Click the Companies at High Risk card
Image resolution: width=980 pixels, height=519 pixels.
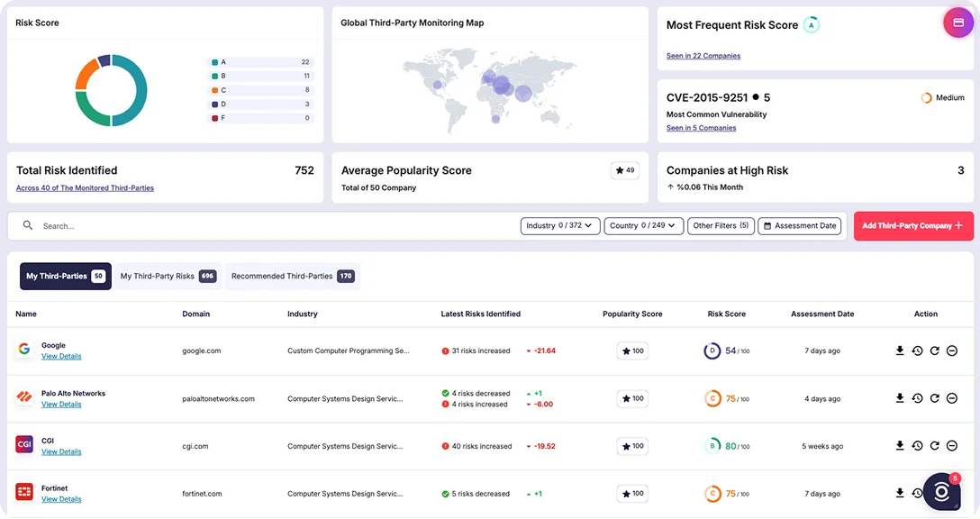click(x=815, y=178)
